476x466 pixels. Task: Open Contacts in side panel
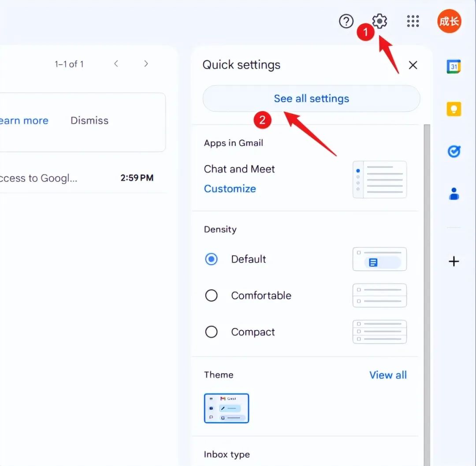click(454, 193)
